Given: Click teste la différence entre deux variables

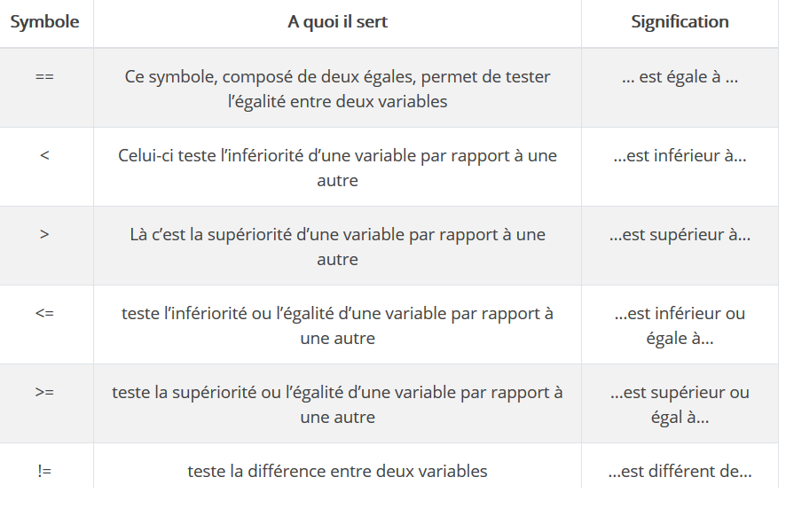Looking at the screenshot, I should click(337, 471).
